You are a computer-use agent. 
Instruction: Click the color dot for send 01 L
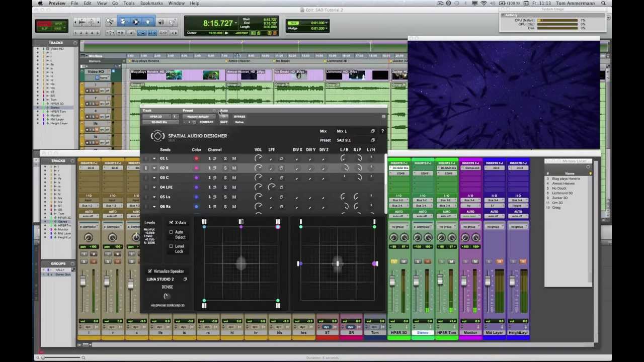tap(196, 158)
